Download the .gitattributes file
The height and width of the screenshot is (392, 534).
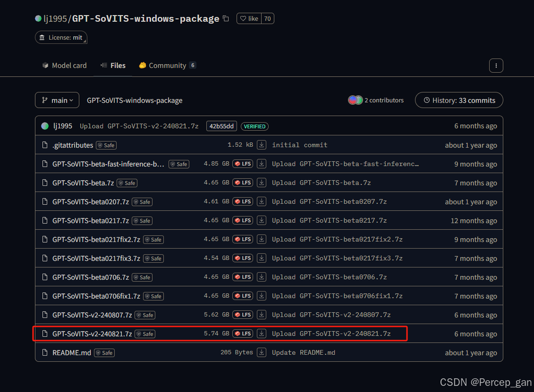pyautogui.click(x=262, y=145)
